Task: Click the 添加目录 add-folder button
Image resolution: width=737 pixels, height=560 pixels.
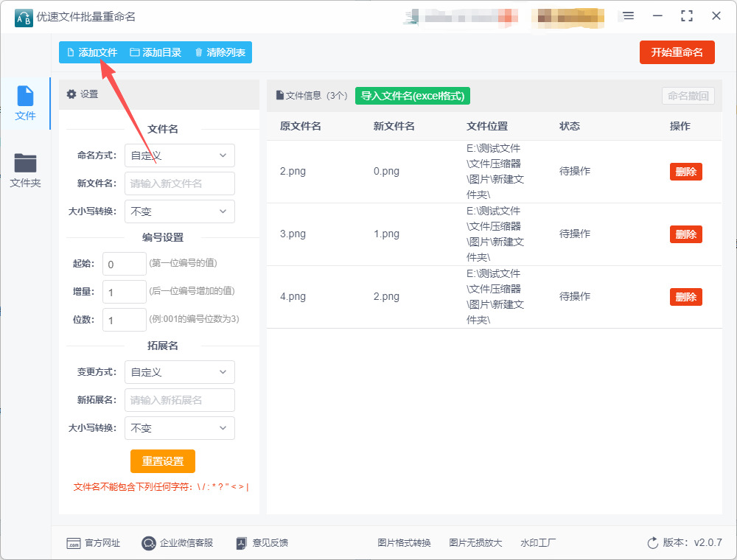Action: coord(156,52)
